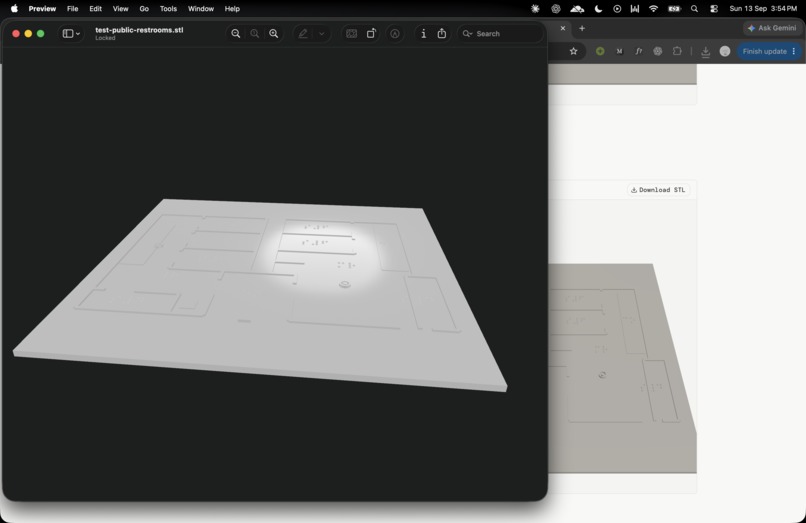The height and width of the screenshot is (523, 806).
Task: Open the Window menu
Action: point(200,9)
